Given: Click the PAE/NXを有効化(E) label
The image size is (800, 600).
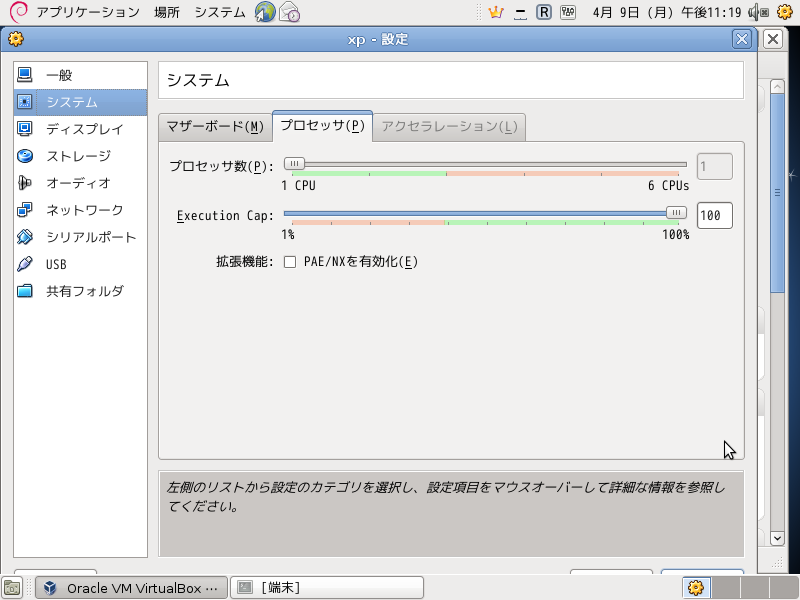Looking at the screenshot, I should coord(361,262).
